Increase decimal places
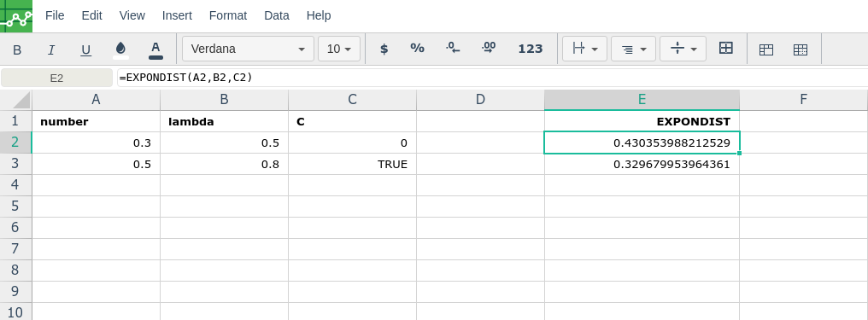 pyautogui.click(x=489, y=48)
